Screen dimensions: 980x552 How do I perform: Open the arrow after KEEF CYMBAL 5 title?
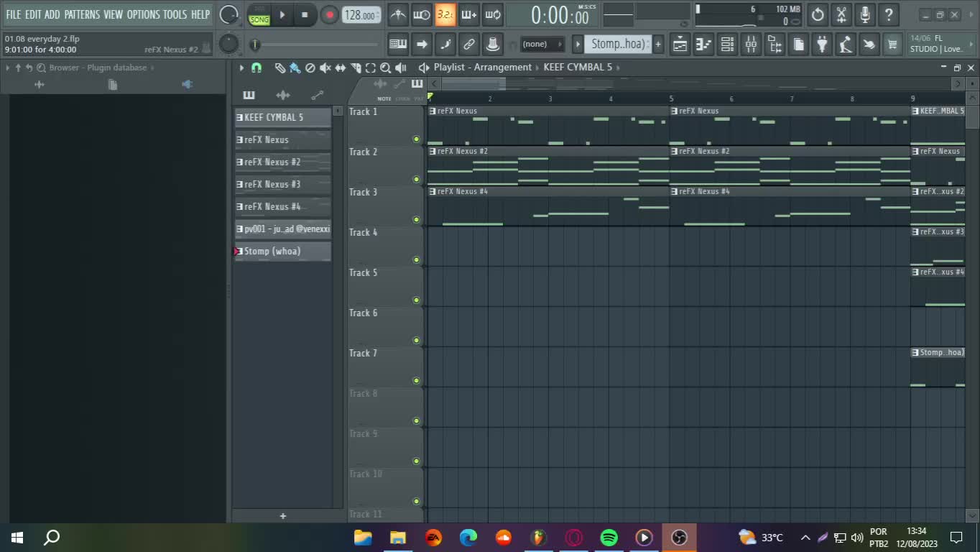coord(618,68)
